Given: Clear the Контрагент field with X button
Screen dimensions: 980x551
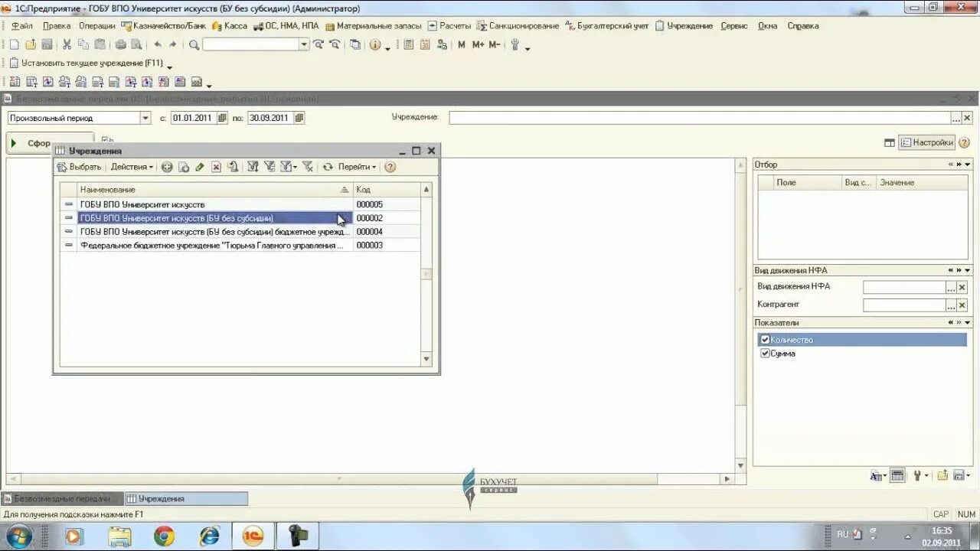Looking at the screenshot, I should (x=962, y=305).
